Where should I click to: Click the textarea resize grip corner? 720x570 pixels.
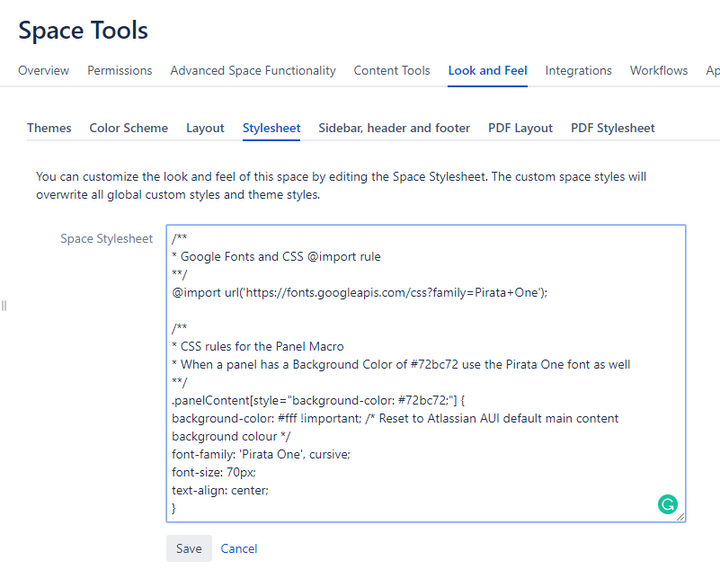pyautogui.click(x=681, y=517)
